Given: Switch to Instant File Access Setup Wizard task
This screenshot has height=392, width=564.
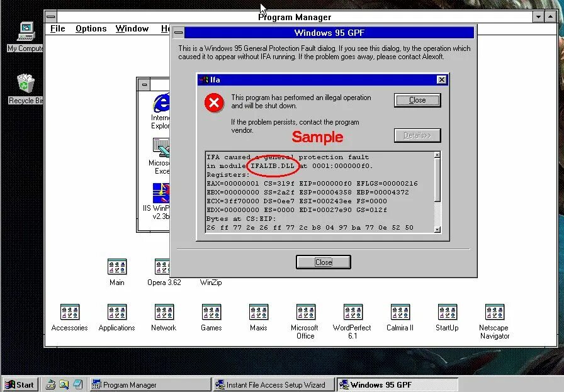Looking at the screenshot, I should coord(273,384).
